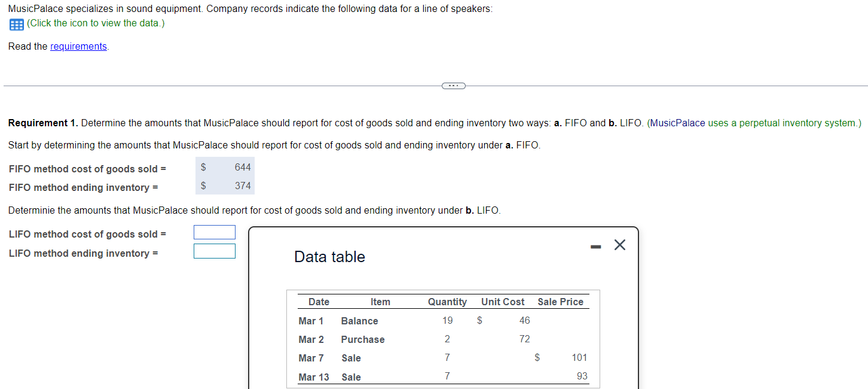The width and height of the screenshot is (868, 389).
Task: Select the LIFO ending inventory entry field
Action: coord(214,251)
